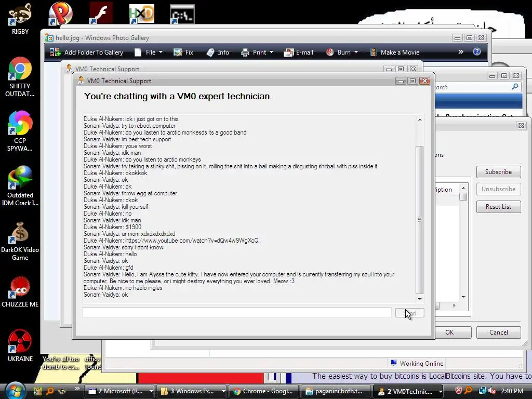Select chat line 'Sonam Vaidya: throw egg at computer'

[130, 193]
